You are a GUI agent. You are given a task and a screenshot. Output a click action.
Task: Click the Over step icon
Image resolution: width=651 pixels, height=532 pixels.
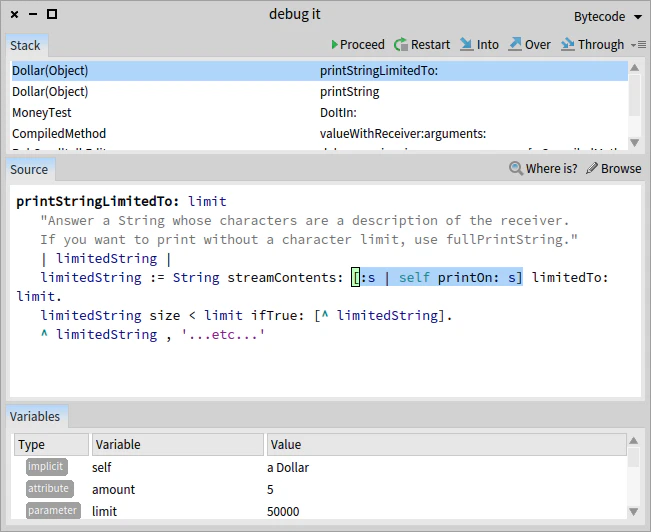515,44
